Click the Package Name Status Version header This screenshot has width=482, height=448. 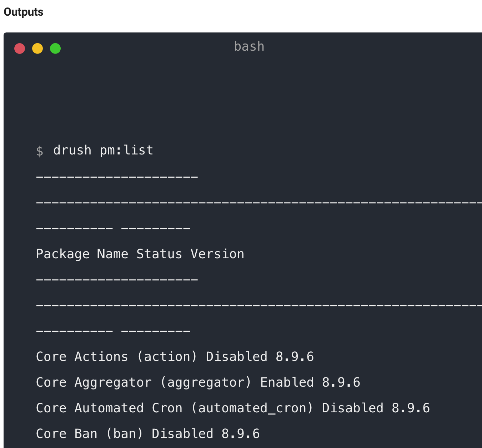click(x=140, y=254)
